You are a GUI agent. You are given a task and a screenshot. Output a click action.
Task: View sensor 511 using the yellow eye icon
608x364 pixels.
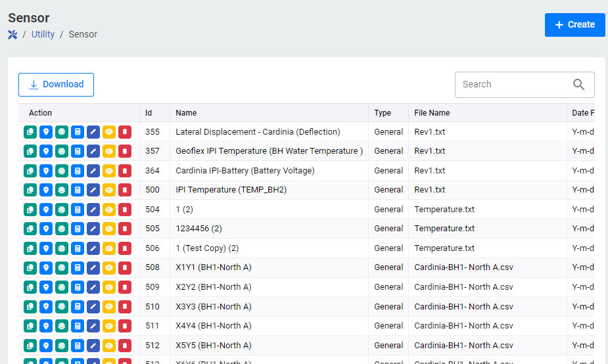click(x=109, y=326)
